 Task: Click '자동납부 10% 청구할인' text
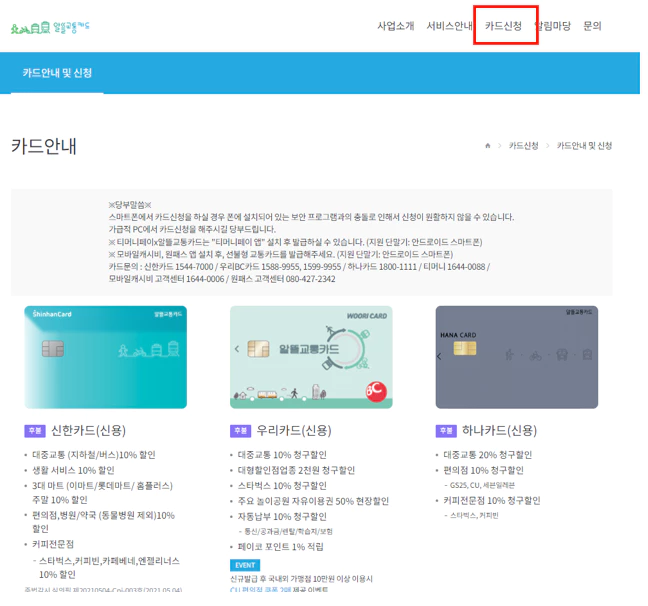(282, 517)
